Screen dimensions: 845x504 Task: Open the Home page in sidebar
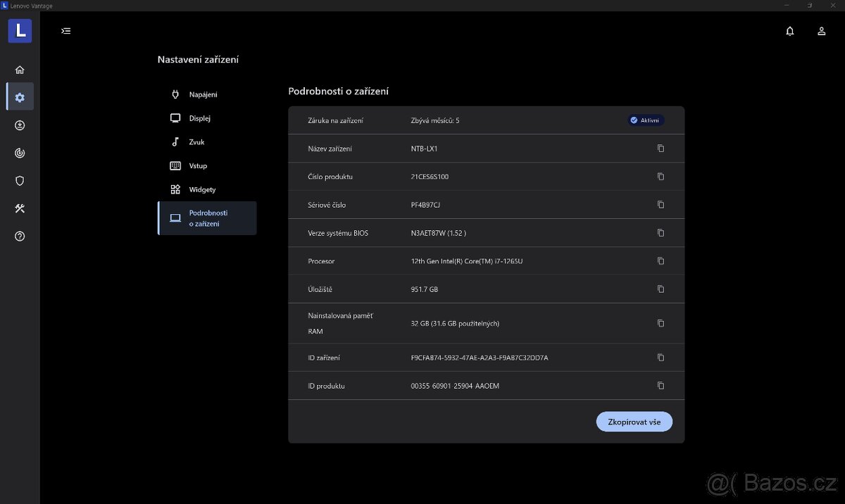20,70
